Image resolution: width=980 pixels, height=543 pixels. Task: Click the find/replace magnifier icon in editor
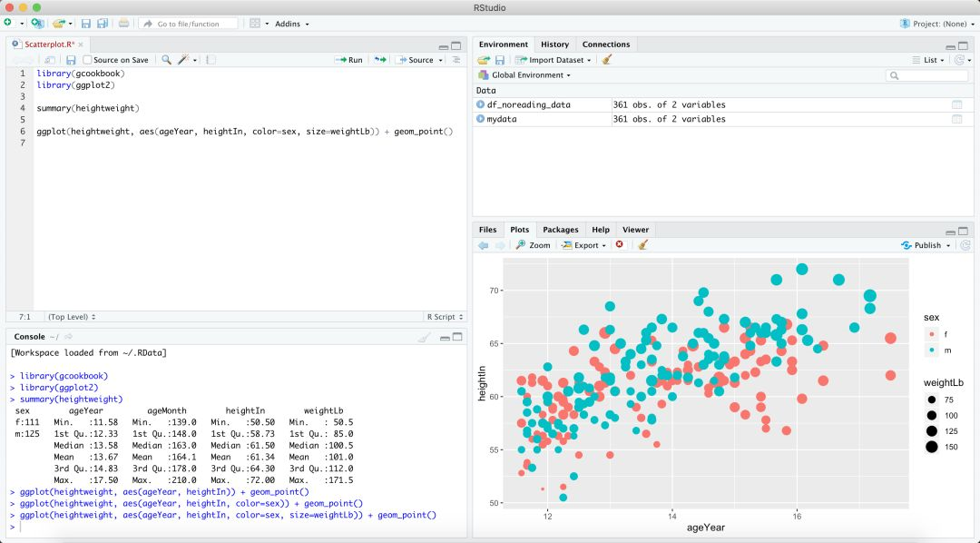pyautogui.click(x=166, y=60)
